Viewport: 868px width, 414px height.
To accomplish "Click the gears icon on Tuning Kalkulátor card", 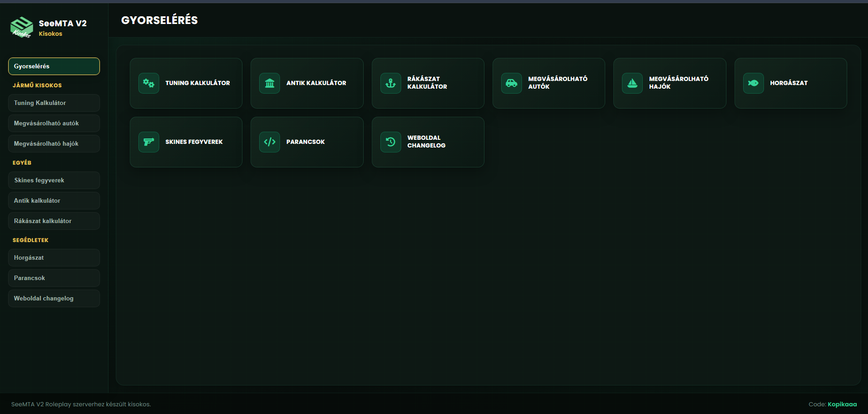I will (149, 83).
